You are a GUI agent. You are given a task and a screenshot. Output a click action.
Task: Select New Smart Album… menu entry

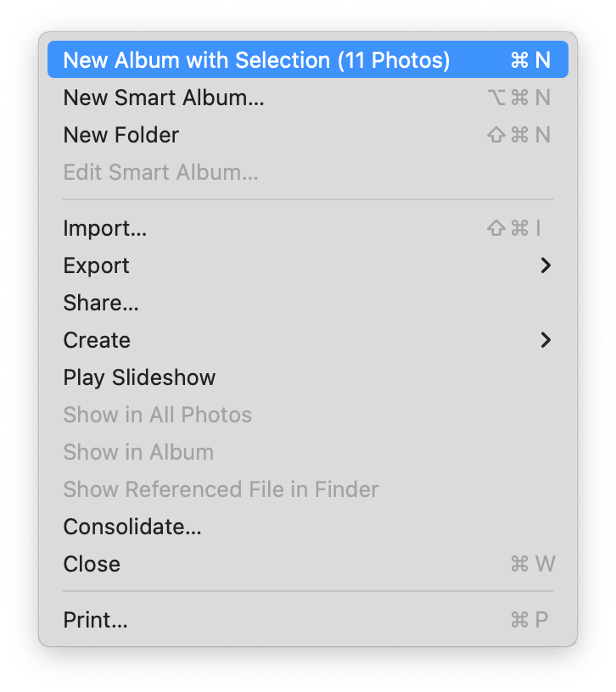click(x=164, y=98)
